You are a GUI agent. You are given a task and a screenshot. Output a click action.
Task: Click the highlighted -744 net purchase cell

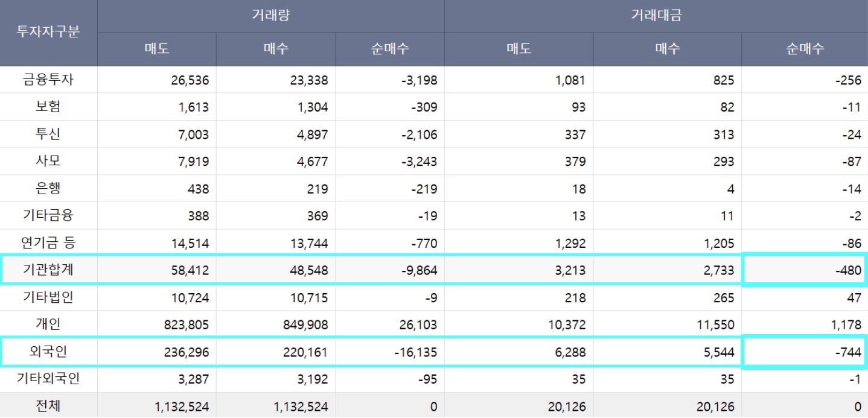(805, 352)
